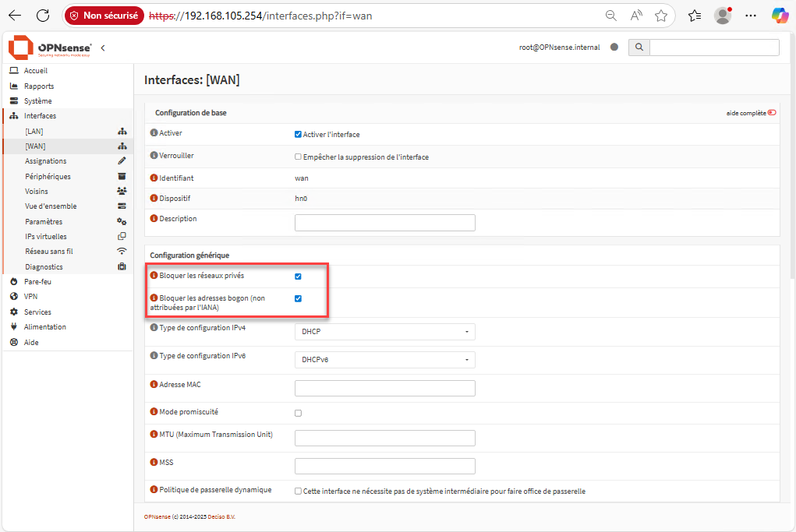Screen dimensions: 796x532
Task: Click the info icon beside Verrouiller
Action: (154, 156)
